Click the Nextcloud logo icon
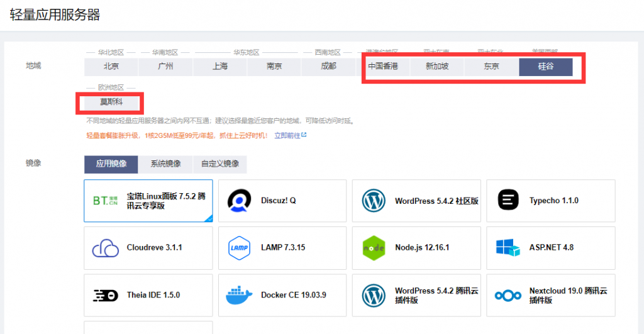Viewport: 644px width, 334px height. [508, 295]
